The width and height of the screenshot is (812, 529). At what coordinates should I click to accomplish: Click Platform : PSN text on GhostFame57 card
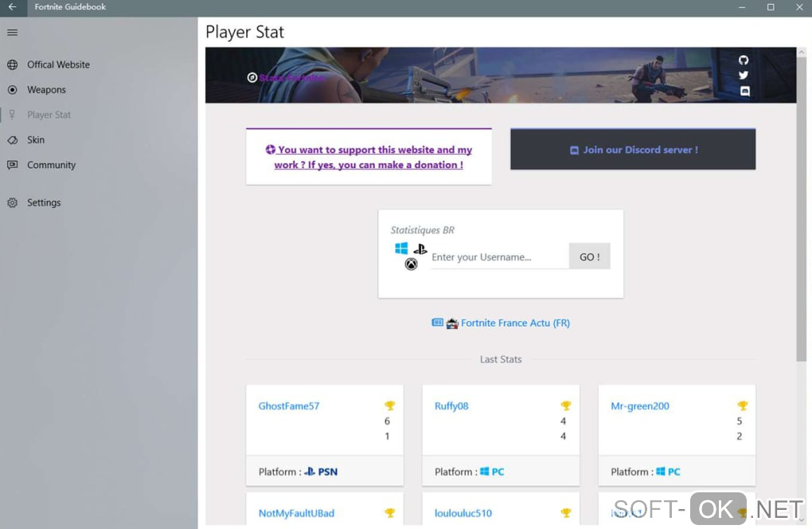click(x=298, y=472)
